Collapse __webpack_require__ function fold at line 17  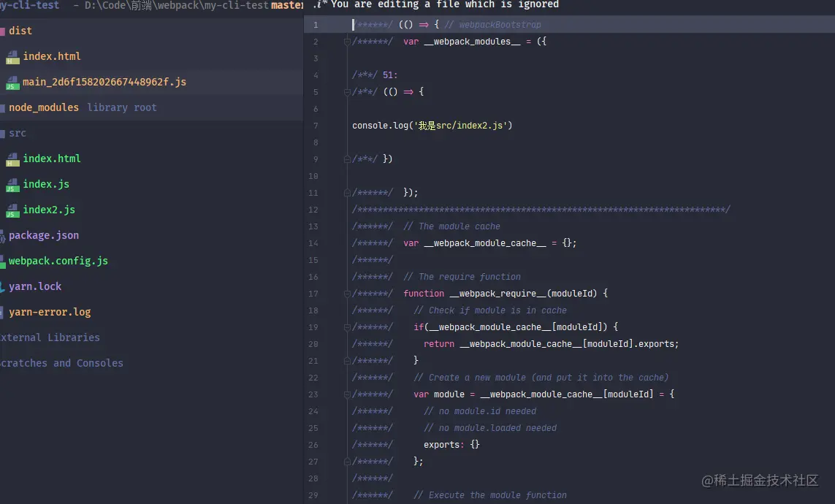tap(347, 294)
